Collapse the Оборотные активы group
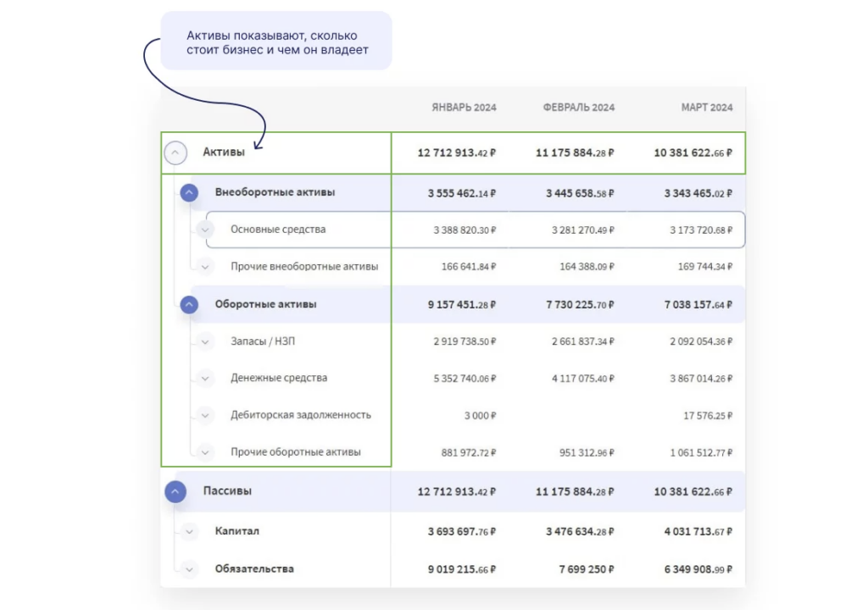The image size is (868, 610). 189,305
